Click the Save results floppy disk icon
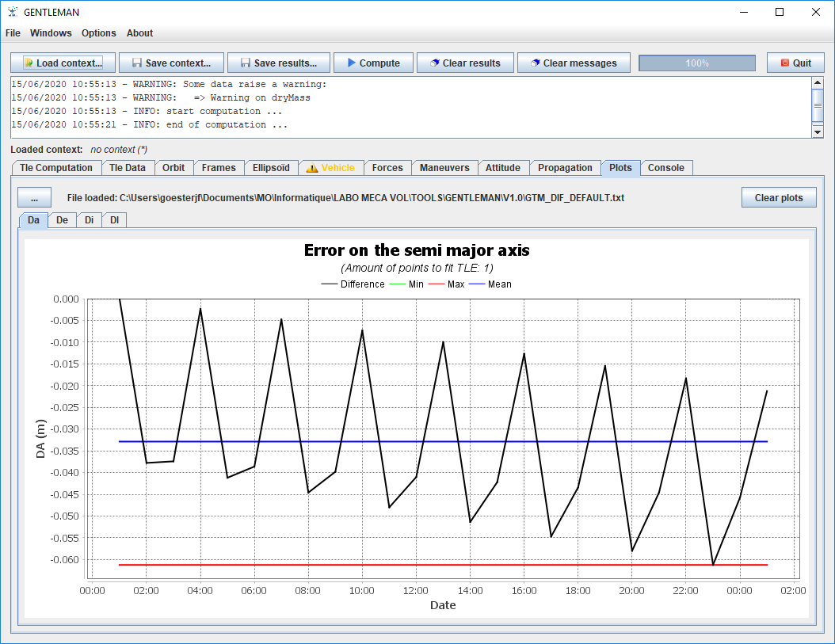 (x=246, y=63)
